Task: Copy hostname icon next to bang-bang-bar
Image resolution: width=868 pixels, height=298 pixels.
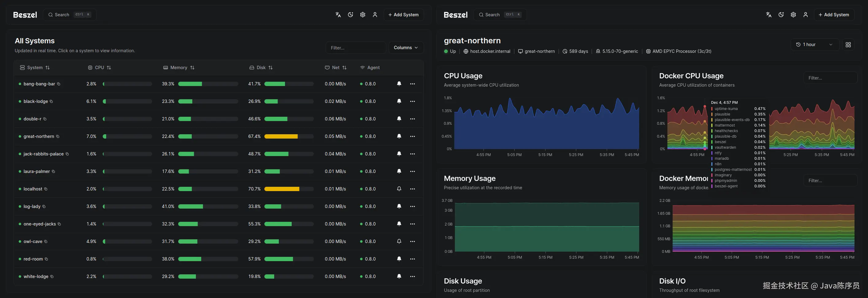Action: (x=59, y=84)
